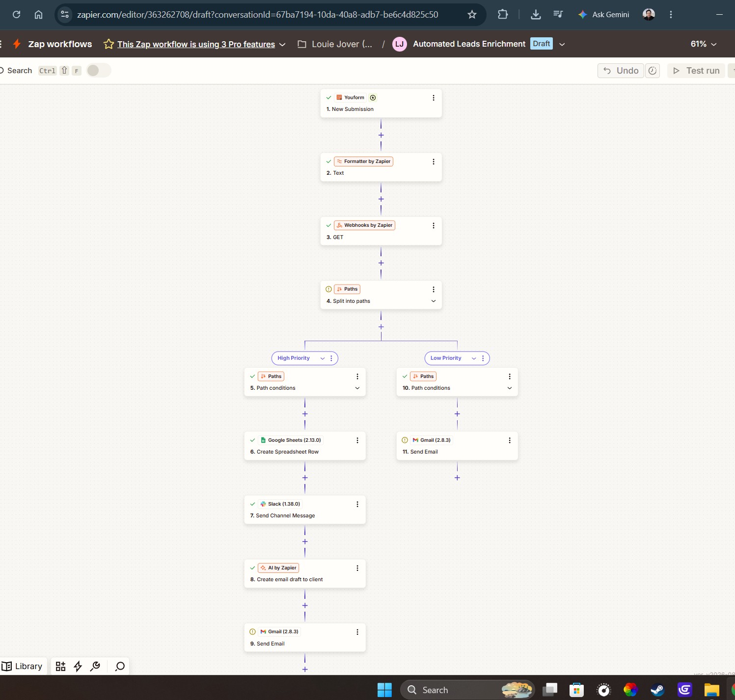This screenshot has width=735, height=700.
Task: Open version history clock icon next to Undo
Action: tap(653, 71)
